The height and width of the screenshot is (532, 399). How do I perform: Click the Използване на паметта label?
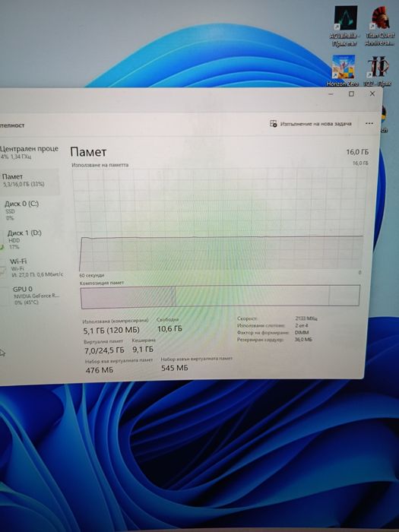click(100, 165)
